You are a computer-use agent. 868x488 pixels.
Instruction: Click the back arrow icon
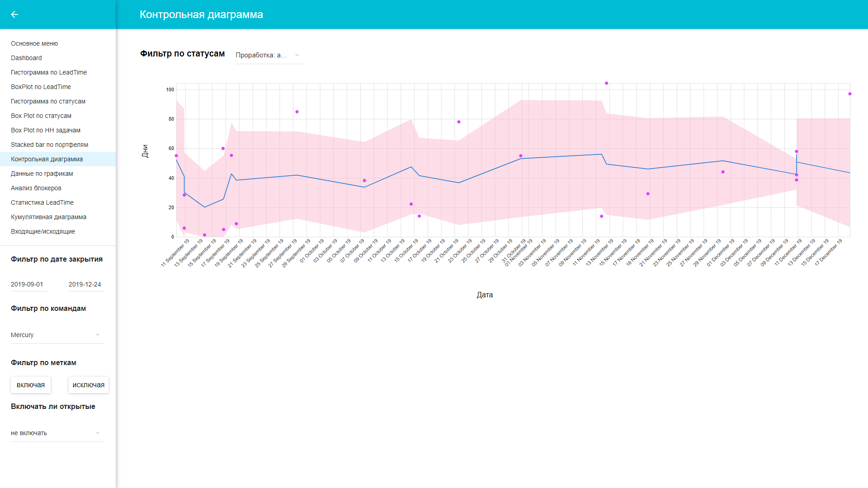tap(14, 14)
